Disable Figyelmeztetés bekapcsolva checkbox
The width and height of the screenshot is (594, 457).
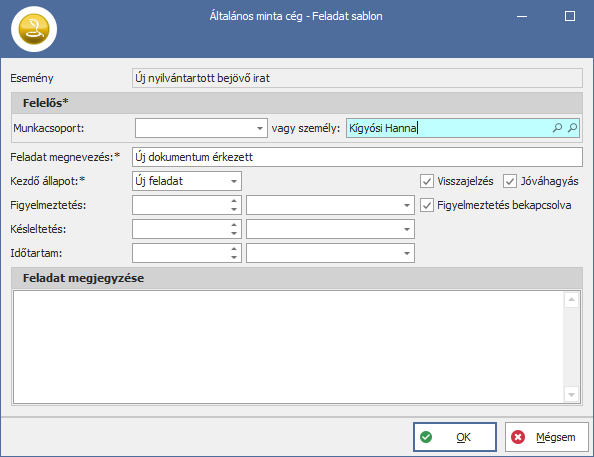click(x=427, y=205)
